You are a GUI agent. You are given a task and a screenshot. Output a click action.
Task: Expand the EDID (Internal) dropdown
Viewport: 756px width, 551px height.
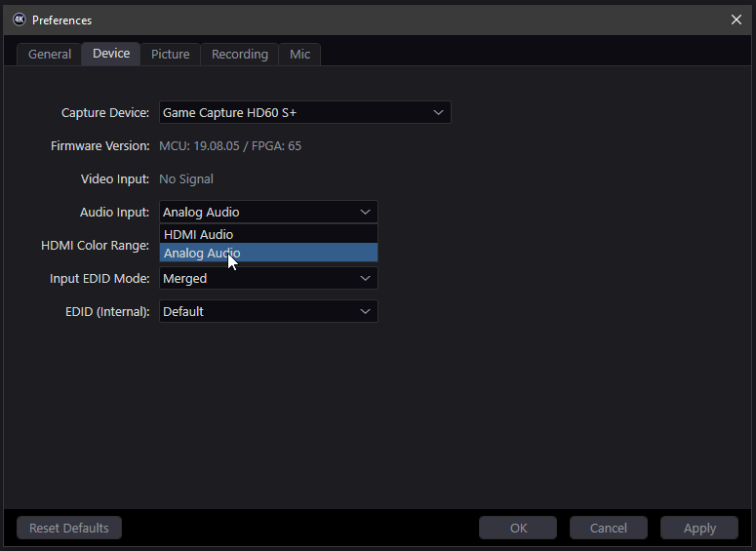(268, 312)
